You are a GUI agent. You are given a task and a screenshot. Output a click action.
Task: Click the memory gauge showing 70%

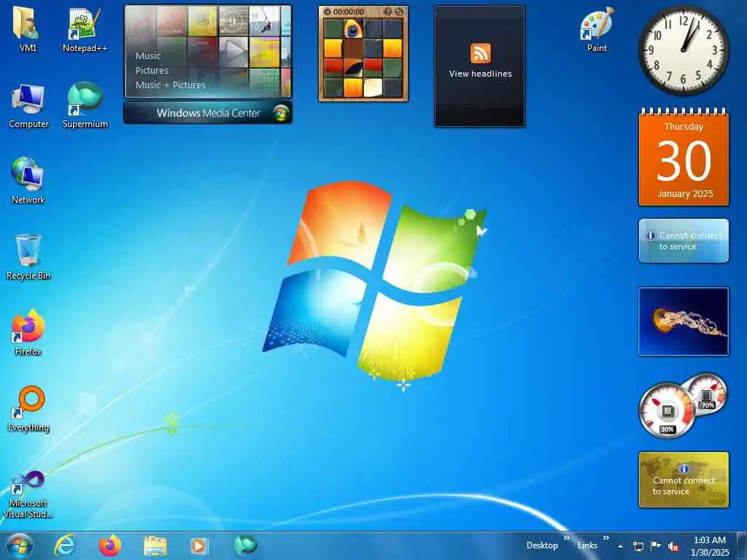707,394
